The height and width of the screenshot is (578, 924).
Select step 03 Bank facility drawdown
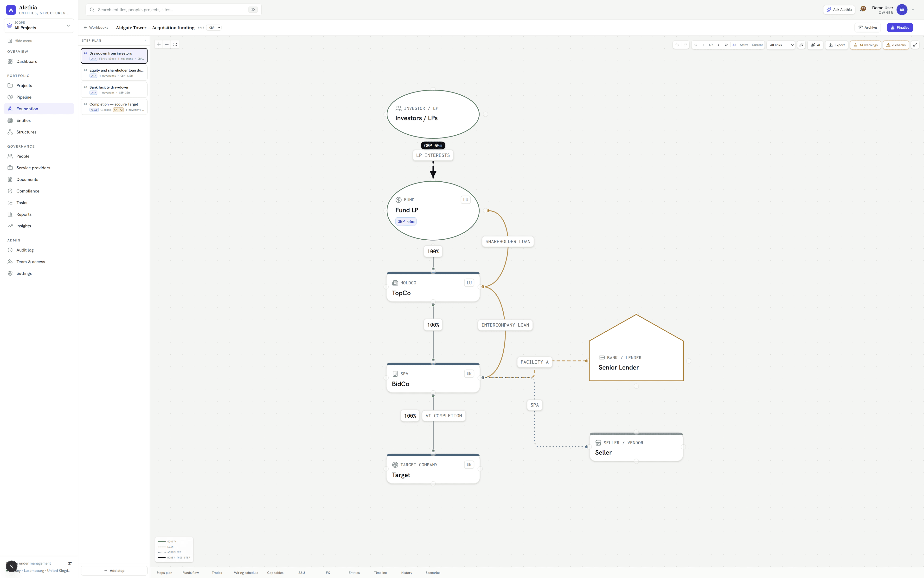coord(114,90)
